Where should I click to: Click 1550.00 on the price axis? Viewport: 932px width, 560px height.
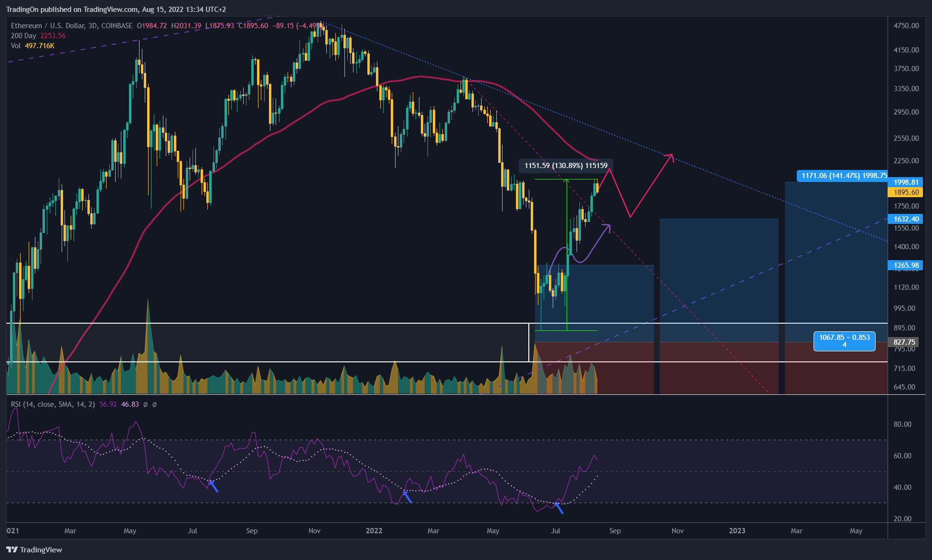(x=906, y=228)
